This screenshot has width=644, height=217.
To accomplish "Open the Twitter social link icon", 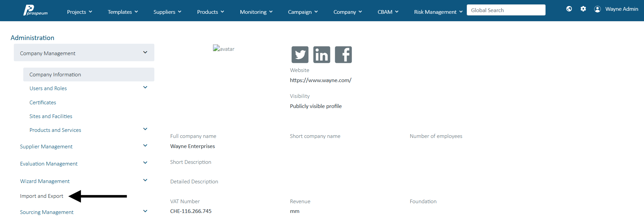I will 300,55.
